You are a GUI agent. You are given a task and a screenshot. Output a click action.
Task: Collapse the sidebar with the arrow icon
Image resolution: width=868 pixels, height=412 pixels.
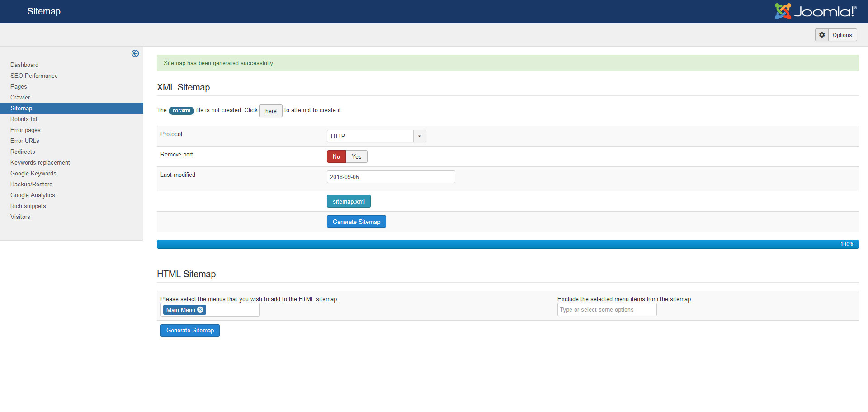(x=135, y=53)
